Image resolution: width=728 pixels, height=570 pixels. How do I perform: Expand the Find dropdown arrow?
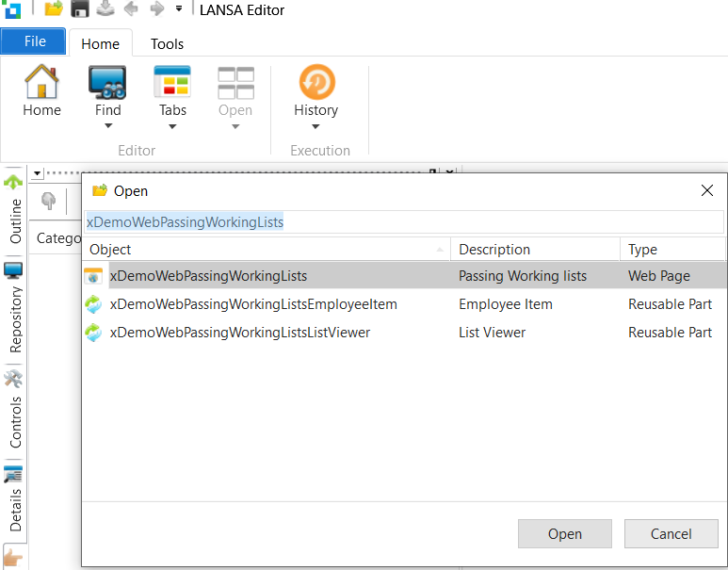click(x=107, y=126)
